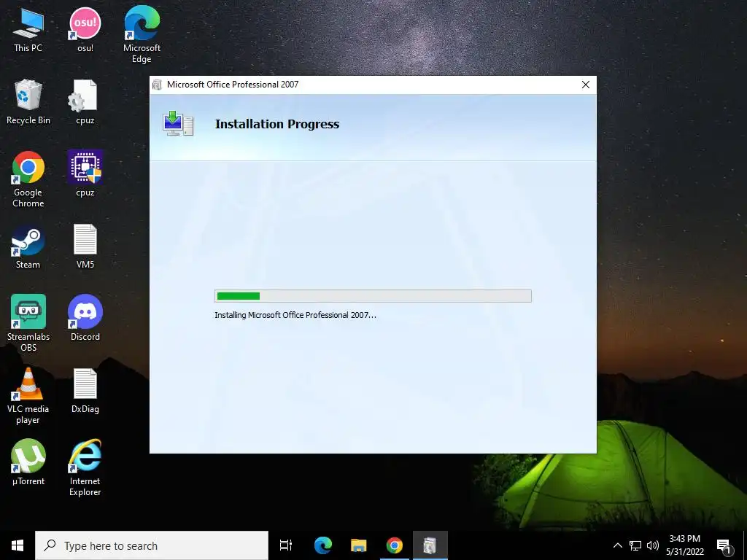
Task: Open network status tray icon
Action: click(x=635, y=545)
